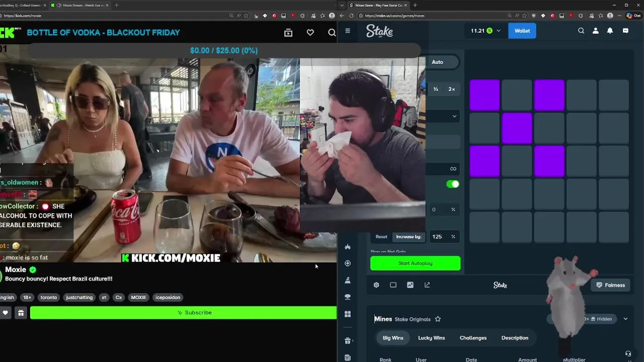Subscribe to the Moxie channel
The image size is (644, 362).
click(184, 313)
